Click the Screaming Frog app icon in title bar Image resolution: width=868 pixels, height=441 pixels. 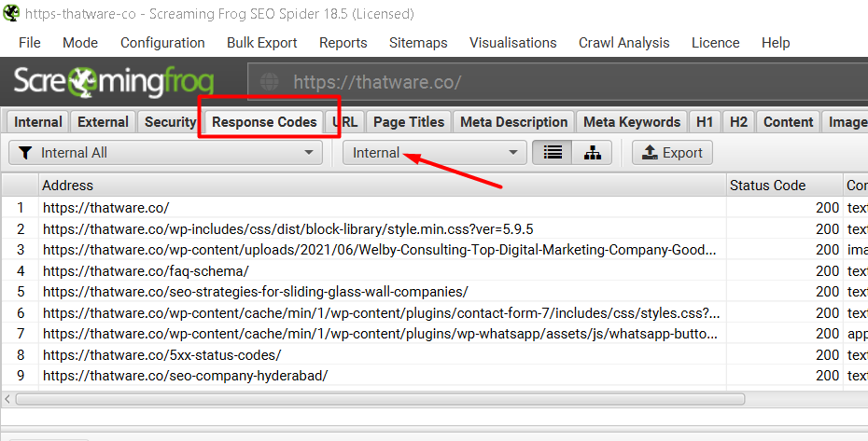click(11, 12)
